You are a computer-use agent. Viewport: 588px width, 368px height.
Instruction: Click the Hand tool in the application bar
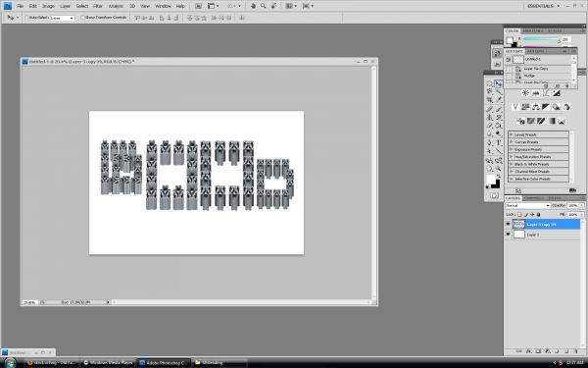coord(253,6)
